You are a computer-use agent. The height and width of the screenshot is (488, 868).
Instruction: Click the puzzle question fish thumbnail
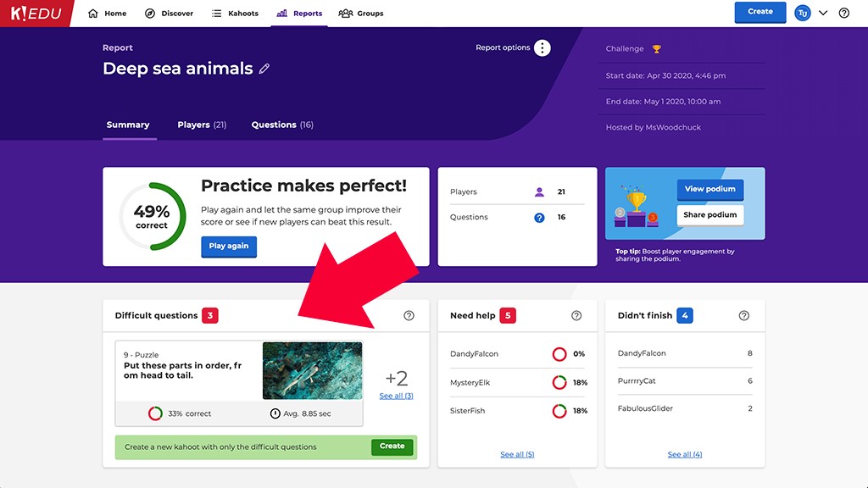click(312, 370)
